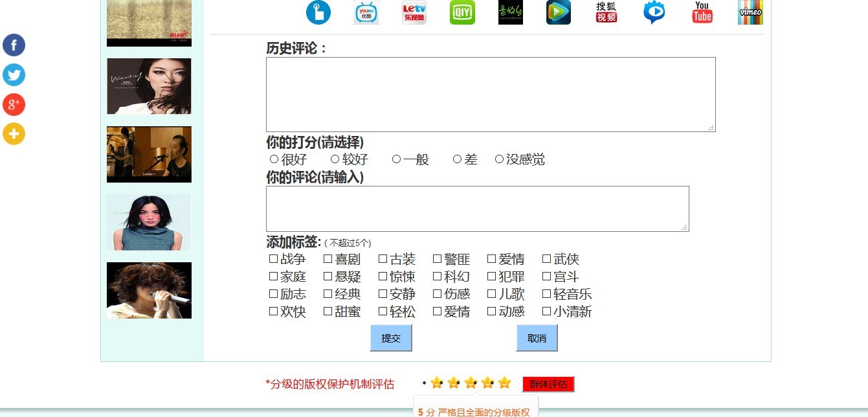Check the 警匪 tag checkbox
The image size is (868, 417).
[x=437, y=259]
